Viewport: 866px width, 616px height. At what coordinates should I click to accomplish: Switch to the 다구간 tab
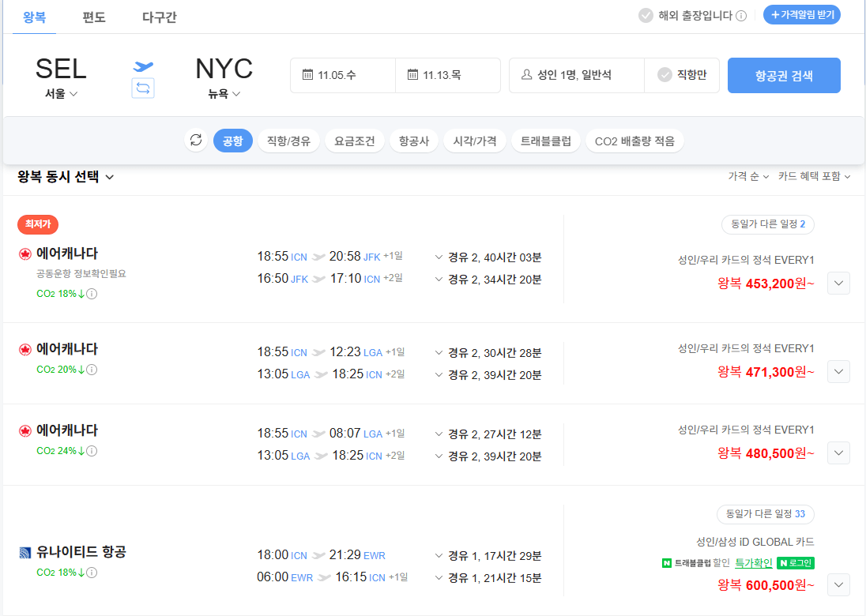(159, 17)
